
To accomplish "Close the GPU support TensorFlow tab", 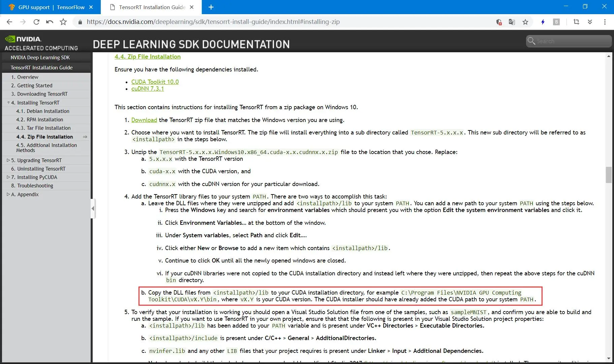I will [91, 7].
